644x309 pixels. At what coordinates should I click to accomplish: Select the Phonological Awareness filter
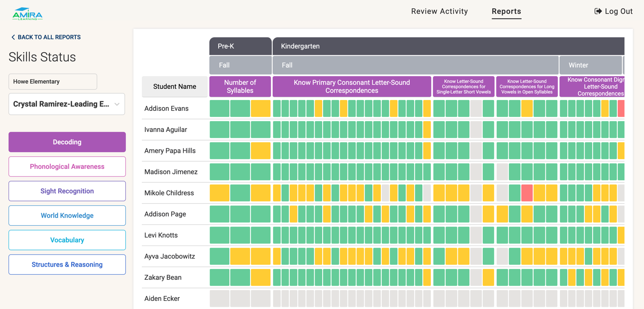pos(67,166)
